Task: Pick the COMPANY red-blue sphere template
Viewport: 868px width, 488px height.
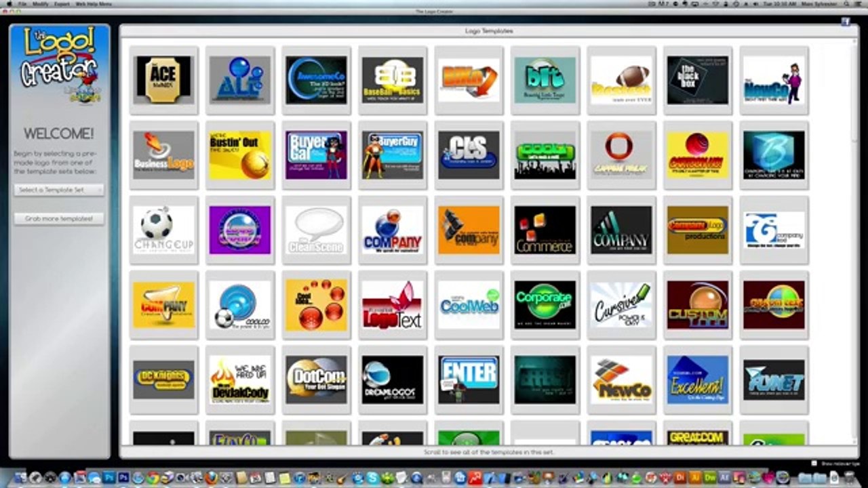Action: pyautogui.click(x=392, y=230)
